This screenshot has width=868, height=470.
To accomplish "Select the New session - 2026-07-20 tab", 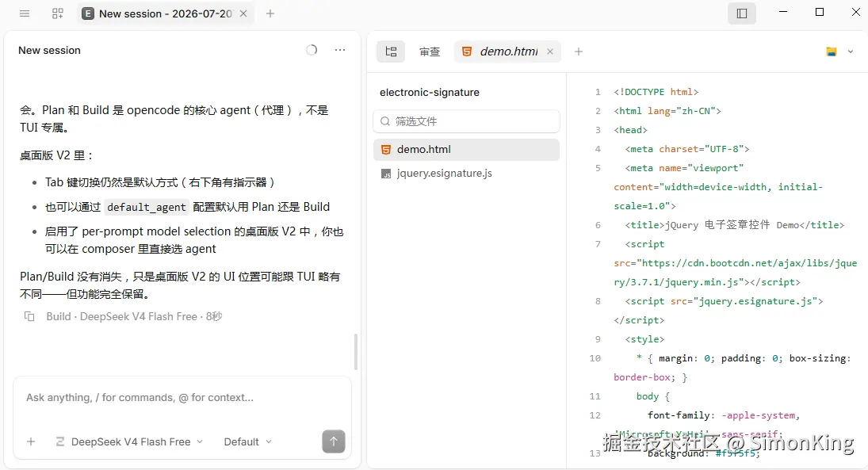I will (165, 13).
